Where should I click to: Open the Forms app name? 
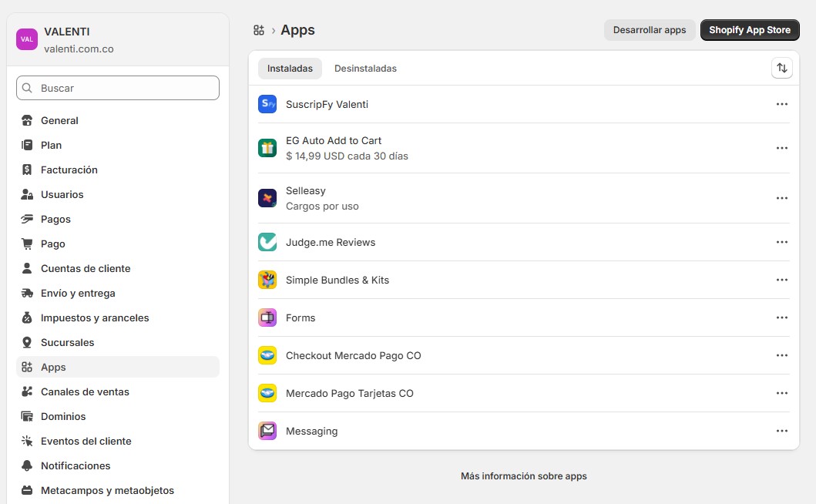[301, 318]
